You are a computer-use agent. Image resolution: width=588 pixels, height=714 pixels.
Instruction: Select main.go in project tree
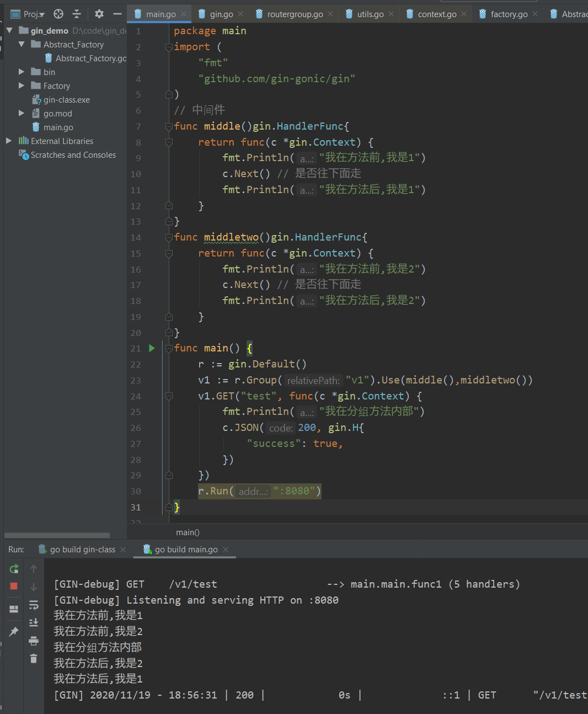click(53, 127)
